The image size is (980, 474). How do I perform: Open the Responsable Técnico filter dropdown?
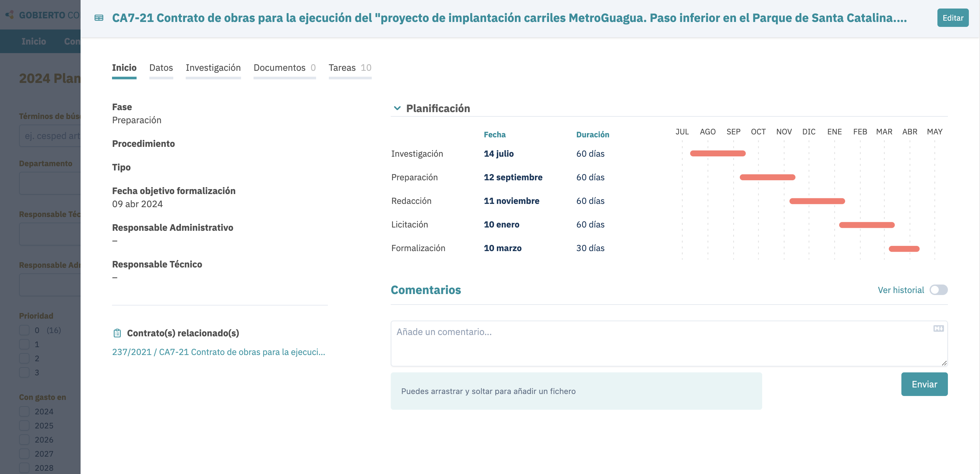point(50,234)
